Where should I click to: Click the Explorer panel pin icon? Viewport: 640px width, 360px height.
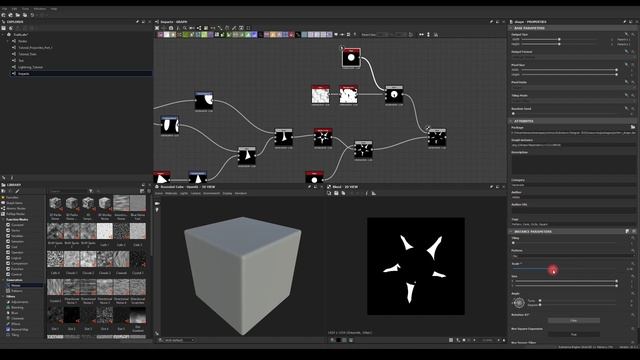(x=138, y=22)
